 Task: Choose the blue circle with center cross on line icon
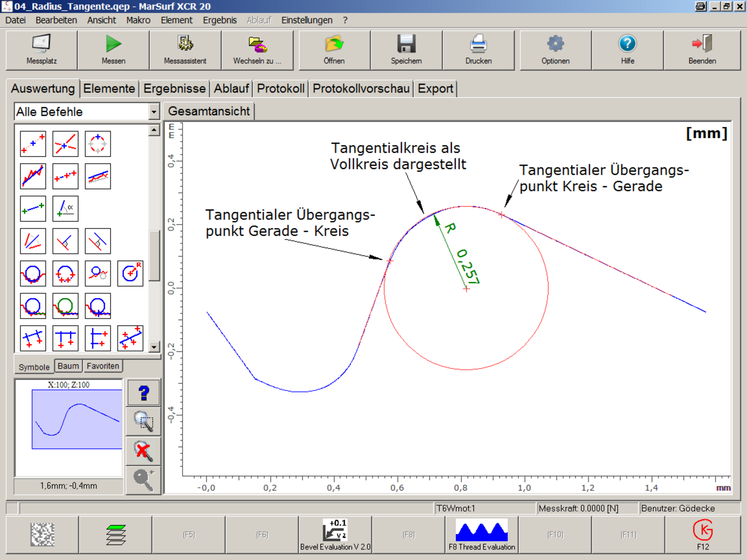point(98,306)
